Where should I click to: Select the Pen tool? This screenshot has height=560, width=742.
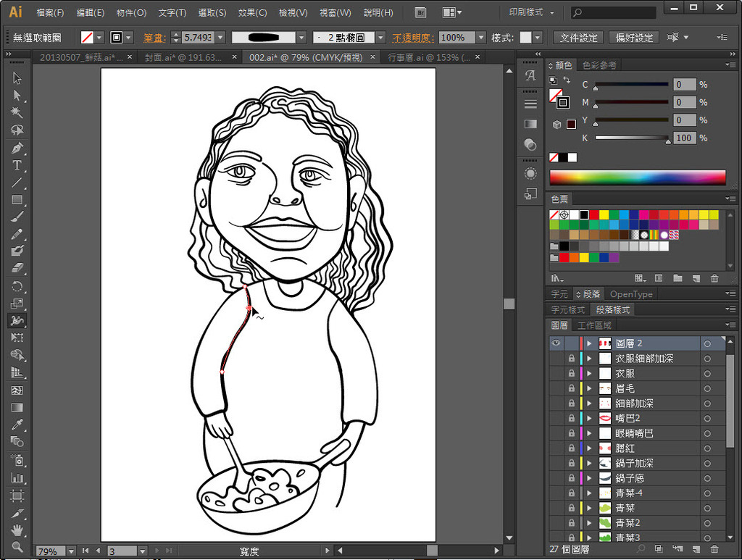(17, 148)
